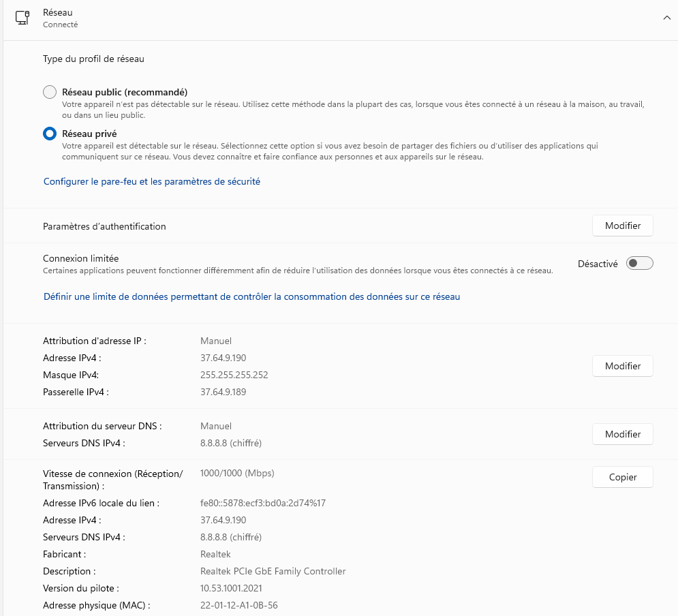678x616 pixels.
Task: Collapse the Réseau section chevron
Action: [666, 18]
